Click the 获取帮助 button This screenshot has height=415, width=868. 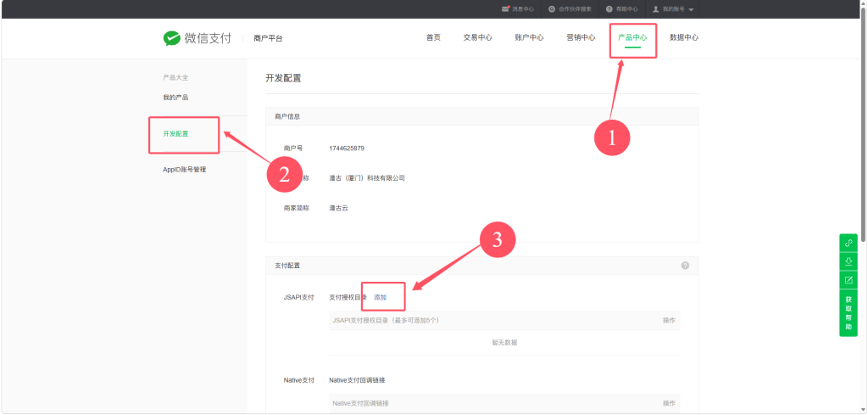[x=848, y=312]
